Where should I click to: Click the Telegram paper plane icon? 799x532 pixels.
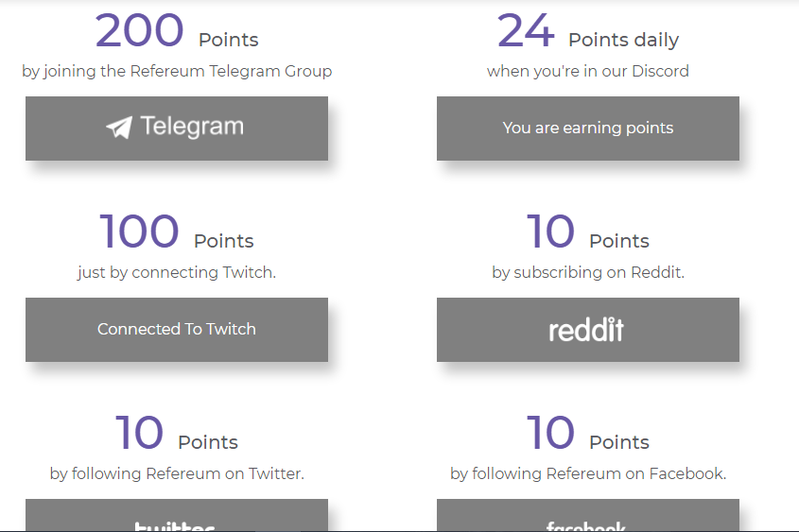(x=119, y=128)
